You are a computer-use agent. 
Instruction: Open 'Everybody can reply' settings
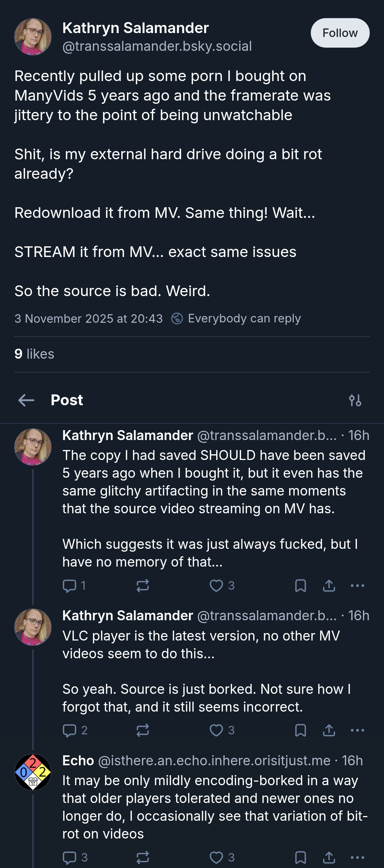[x=236, y=318]
